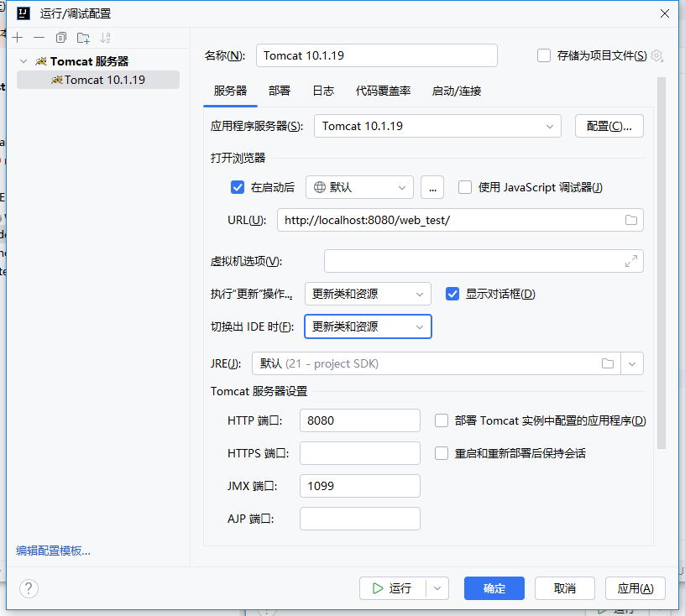685x616 pixels.
Task: Switch to the 部署 tab
Action: (x=280, y=91)
